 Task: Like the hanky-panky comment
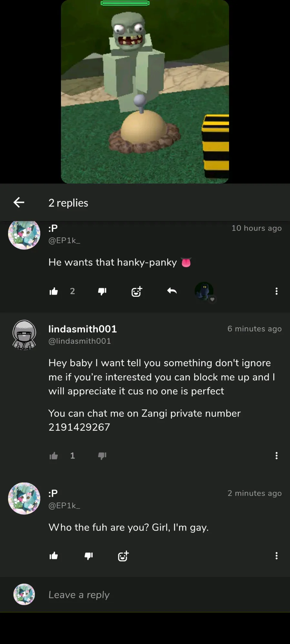pos(54,291)
